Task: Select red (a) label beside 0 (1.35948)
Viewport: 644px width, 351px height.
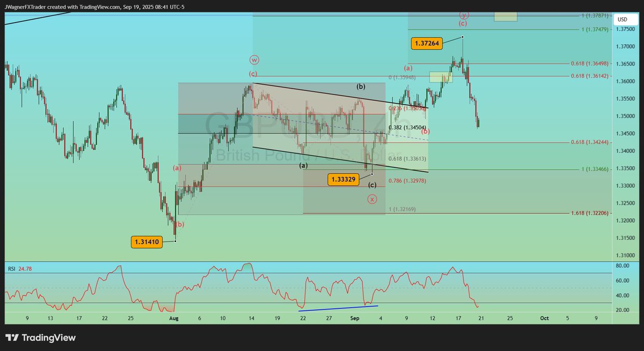Action: click(x=408, y=68)
